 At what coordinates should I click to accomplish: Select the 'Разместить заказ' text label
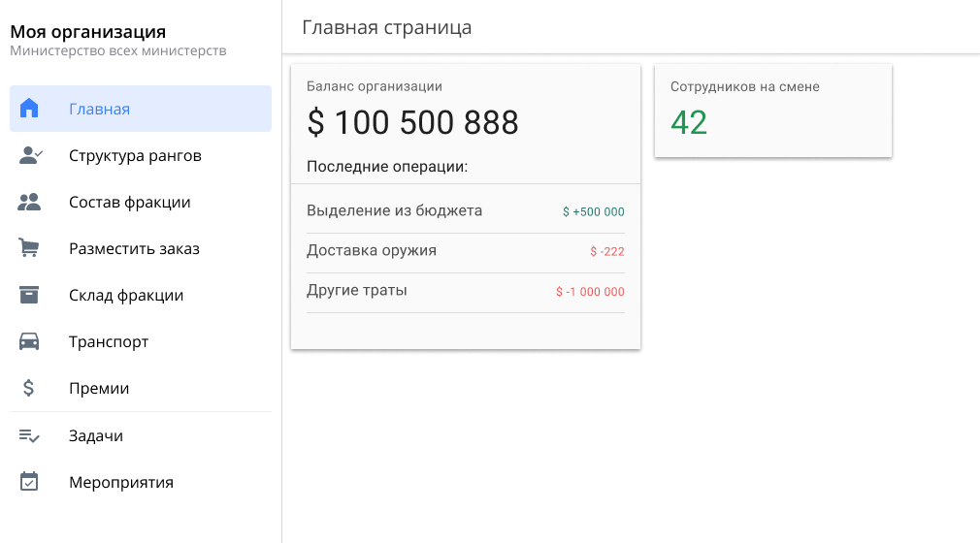[x=134, y=248]
